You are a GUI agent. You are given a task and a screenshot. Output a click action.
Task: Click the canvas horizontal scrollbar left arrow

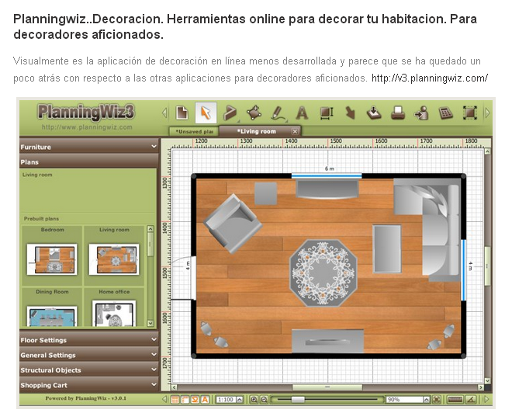point(175,387)
